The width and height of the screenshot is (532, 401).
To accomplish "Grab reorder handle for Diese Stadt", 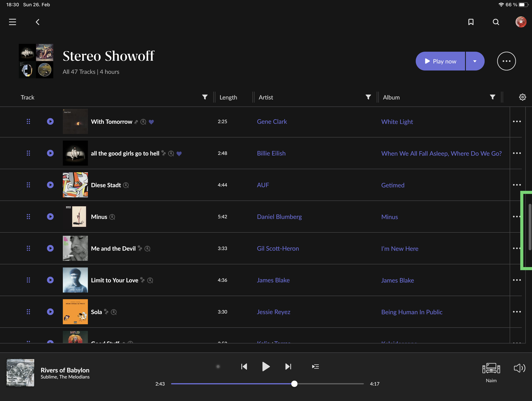I will (x=28, y=185).
